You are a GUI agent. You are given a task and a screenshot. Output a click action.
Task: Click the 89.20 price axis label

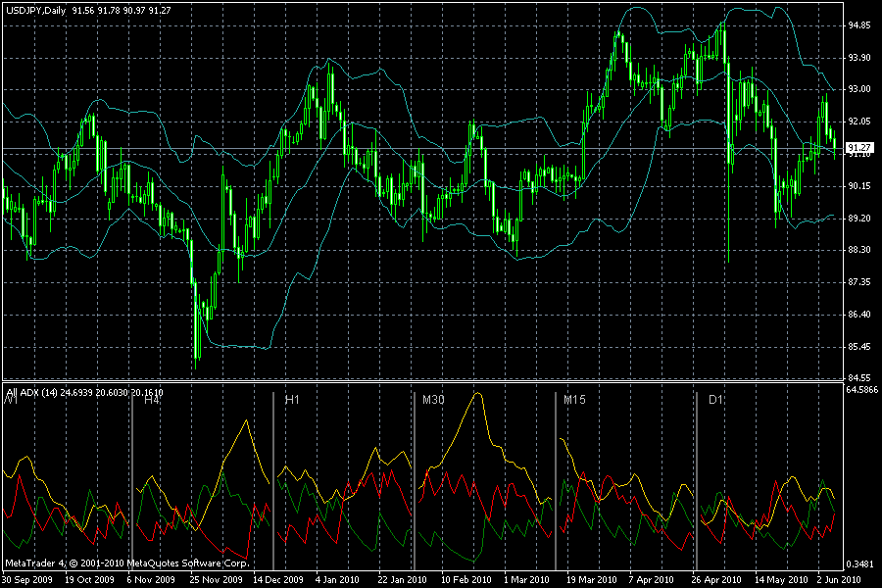(x=858, y=218)
